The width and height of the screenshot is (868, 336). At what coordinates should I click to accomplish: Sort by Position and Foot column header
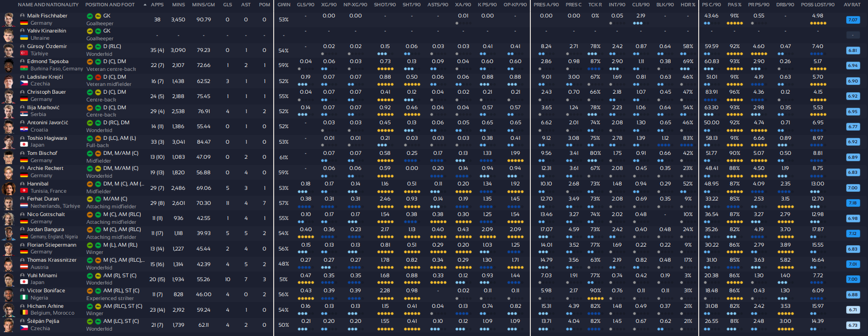point(110,5)
